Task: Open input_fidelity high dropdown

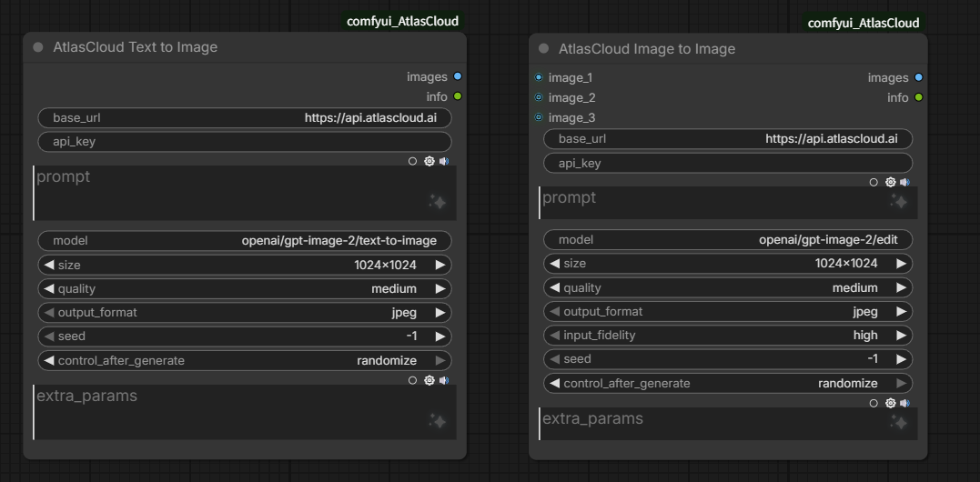Action: coord(728,335)
